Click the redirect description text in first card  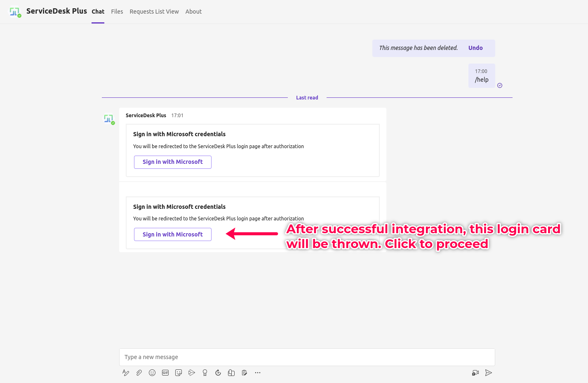[219, 147]
